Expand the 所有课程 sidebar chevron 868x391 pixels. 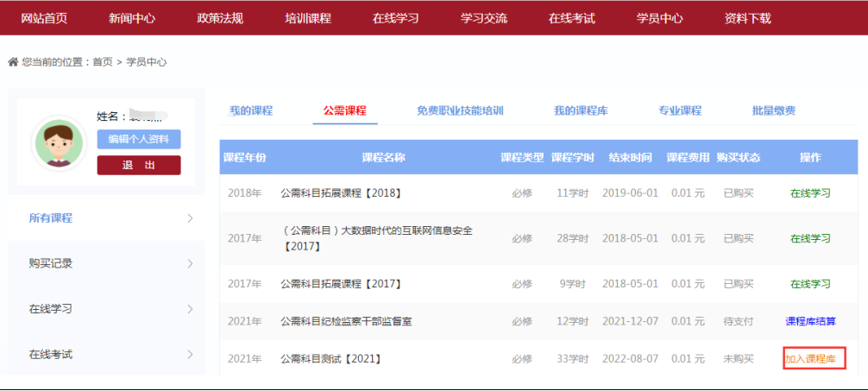tap(190, 218)
